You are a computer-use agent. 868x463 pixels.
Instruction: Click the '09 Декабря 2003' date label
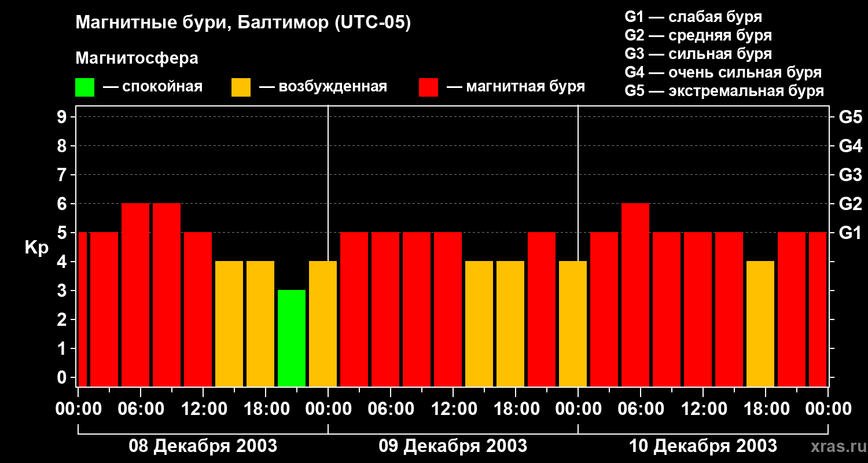coord(453,446)
